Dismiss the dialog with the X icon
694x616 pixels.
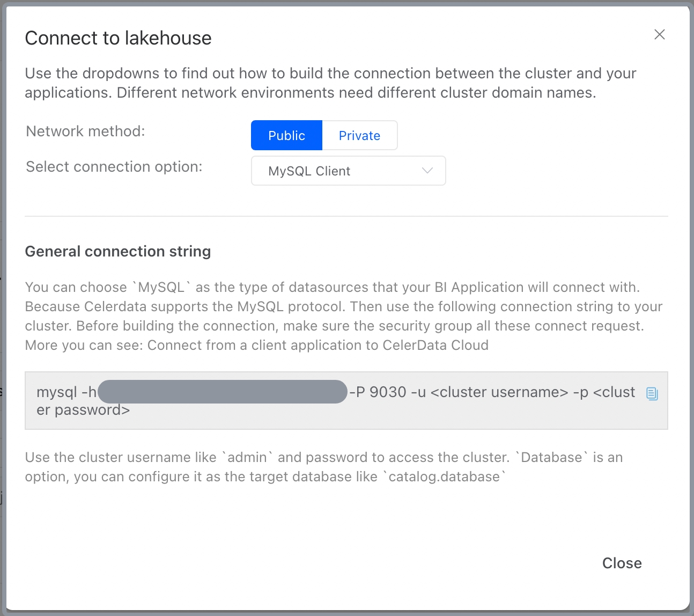659,35
